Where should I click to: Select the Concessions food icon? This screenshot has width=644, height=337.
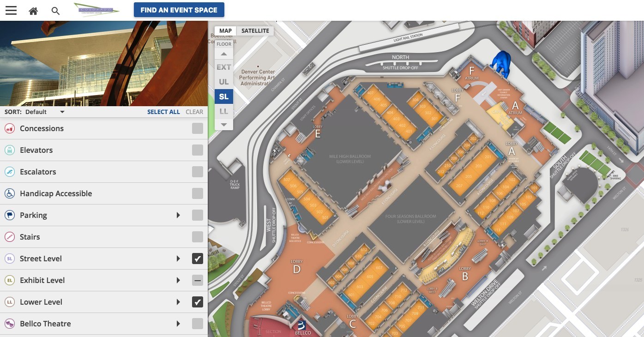pyautogui.click(x=10, y=128)
